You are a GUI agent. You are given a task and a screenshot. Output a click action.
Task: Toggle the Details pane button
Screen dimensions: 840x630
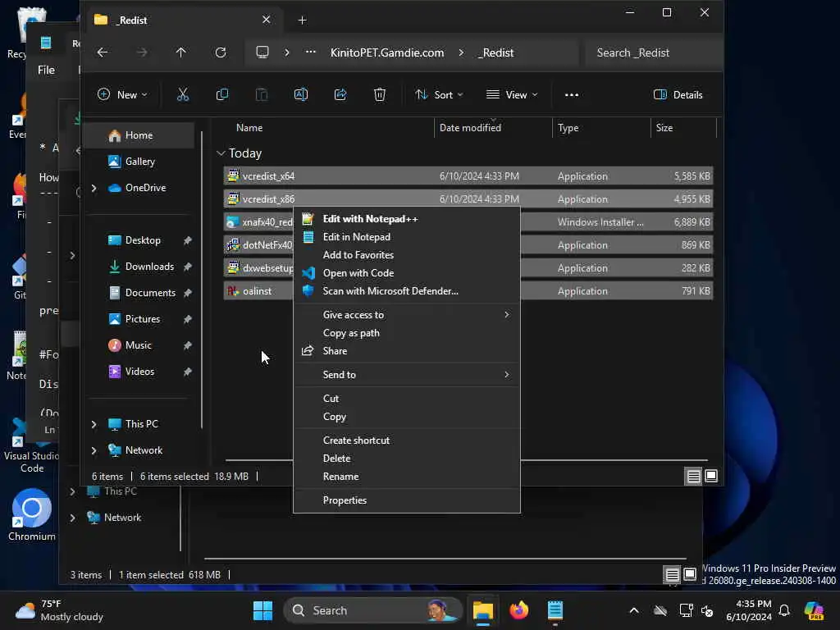pyautogui.click(x=678, y=95)
